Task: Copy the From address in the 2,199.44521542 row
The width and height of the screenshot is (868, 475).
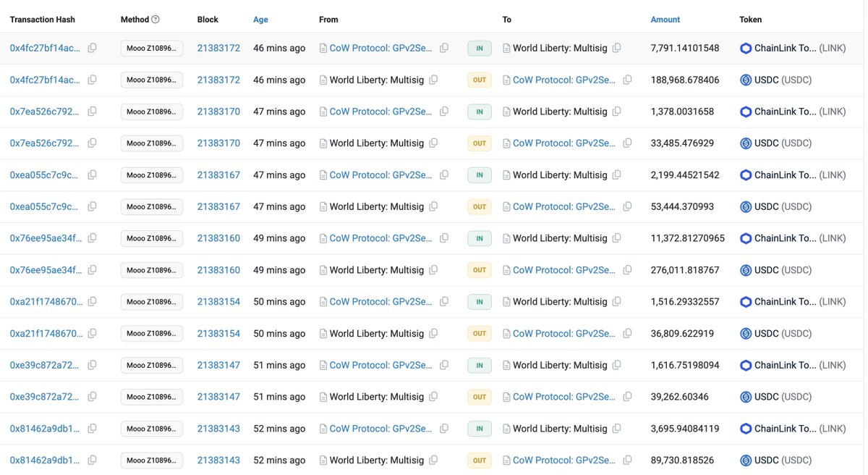Action: [x=444, y=175]
